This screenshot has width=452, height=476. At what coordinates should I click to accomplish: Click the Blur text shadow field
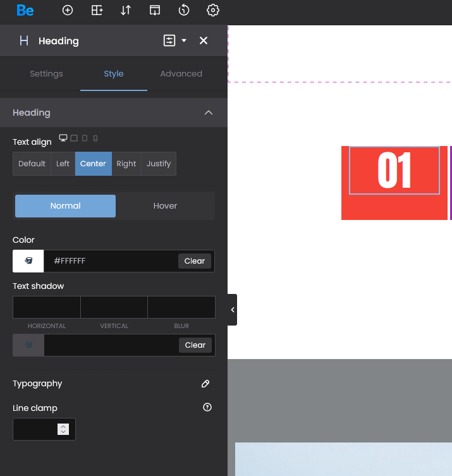coord(181,307)
